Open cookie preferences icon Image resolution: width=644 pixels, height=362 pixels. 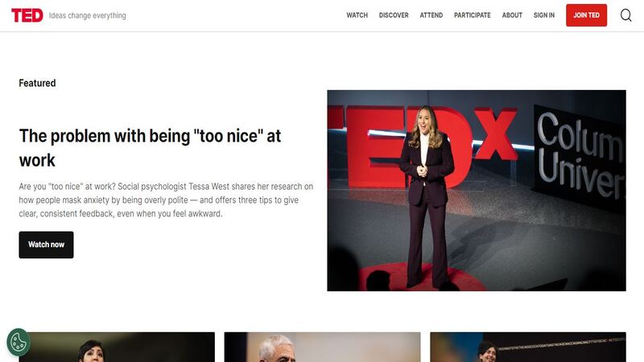pyautogui.click(x=19, y=342)
